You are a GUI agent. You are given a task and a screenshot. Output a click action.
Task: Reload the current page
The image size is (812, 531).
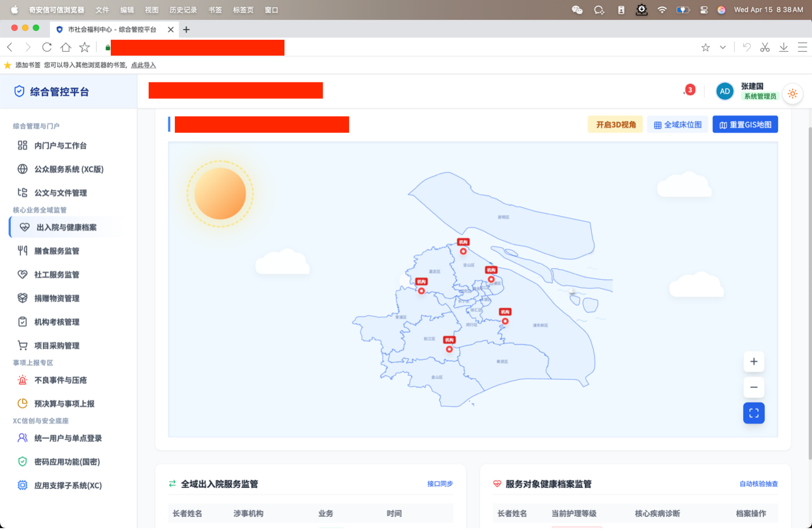pyautogui.click(x=47, y=47)
